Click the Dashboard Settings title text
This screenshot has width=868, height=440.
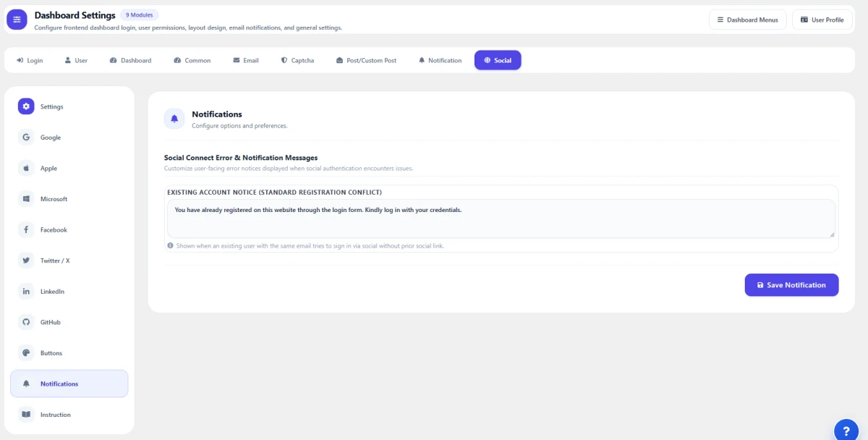(x=75, y=15)
